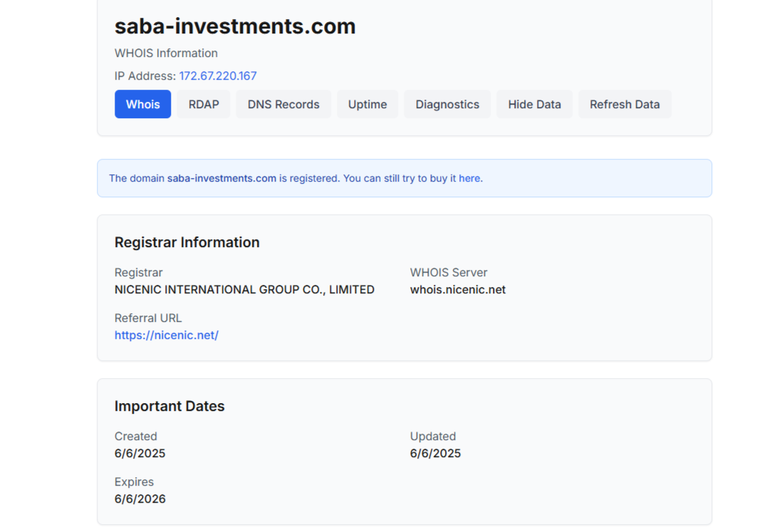Select the Whois tab
The height and width of the screenshot is (532, 762).
pyautogui.click(x=143, y=104)
